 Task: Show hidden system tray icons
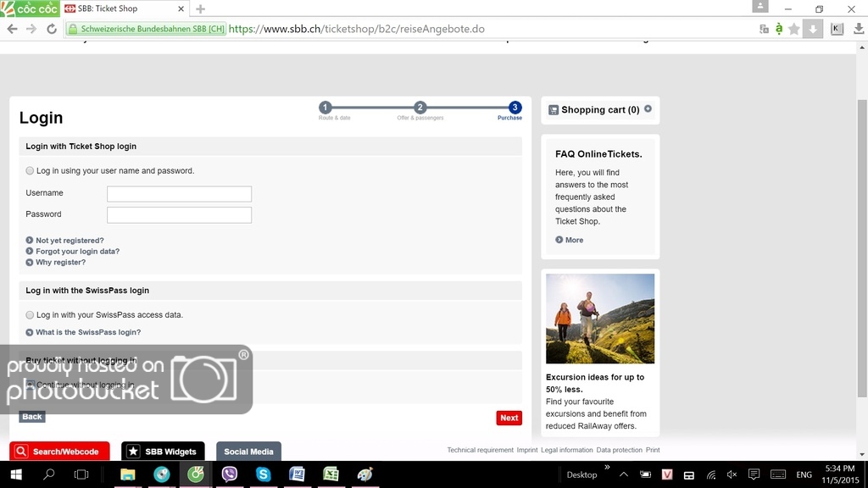pyautogui.click(x=624, y=474)
